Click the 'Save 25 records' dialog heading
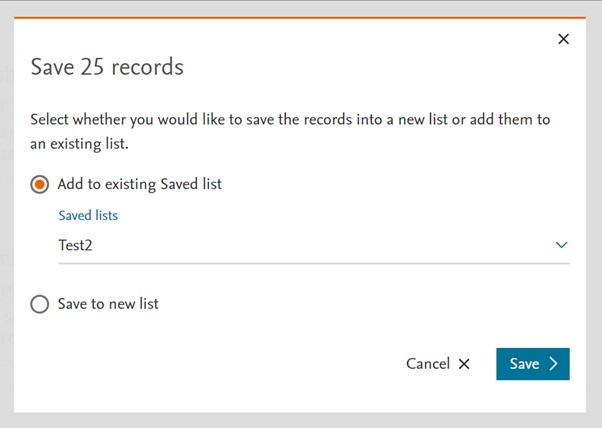 107,67
